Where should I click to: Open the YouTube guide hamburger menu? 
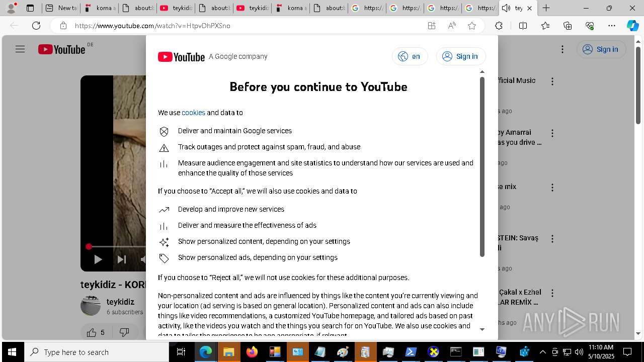click(20, 49)
